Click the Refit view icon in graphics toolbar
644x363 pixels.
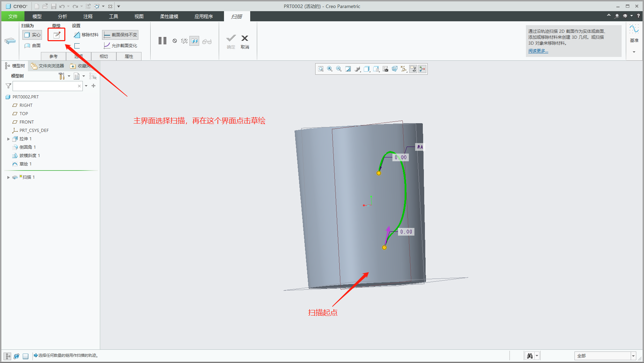click(321, 69)
